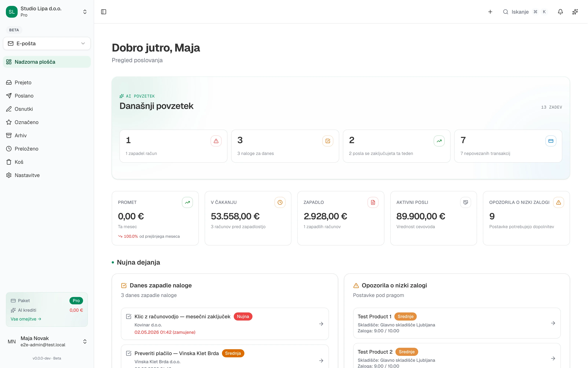
Task: Open Osnutki drafts
Action: pyautogui.click(x=47, y=109)
